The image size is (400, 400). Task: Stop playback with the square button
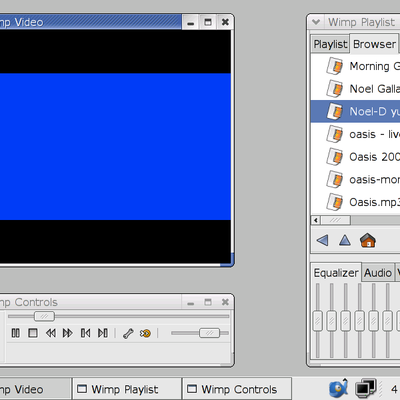tap(33, 333)
